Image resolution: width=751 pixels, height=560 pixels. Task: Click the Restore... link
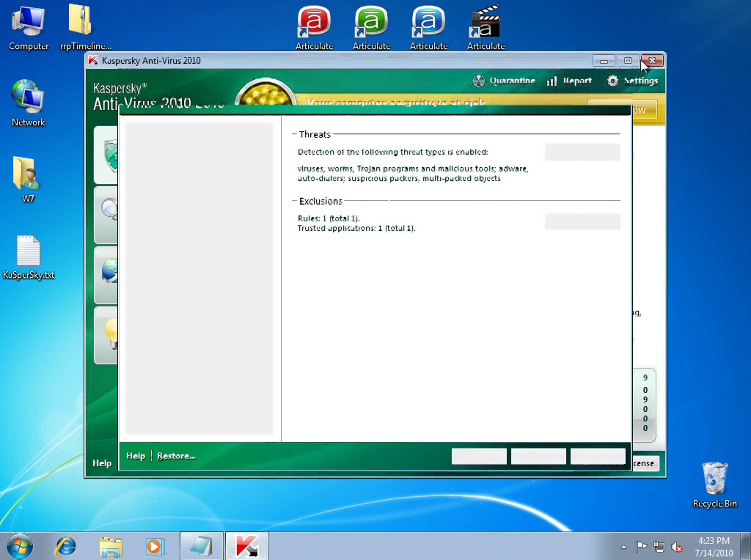[176, 456]
